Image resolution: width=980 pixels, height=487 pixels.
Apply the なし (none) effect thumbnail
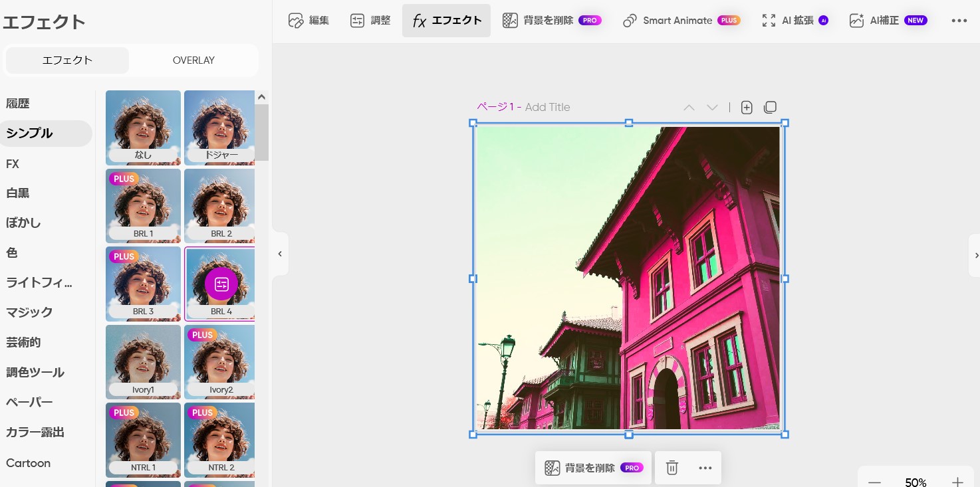tap(143, 128)
